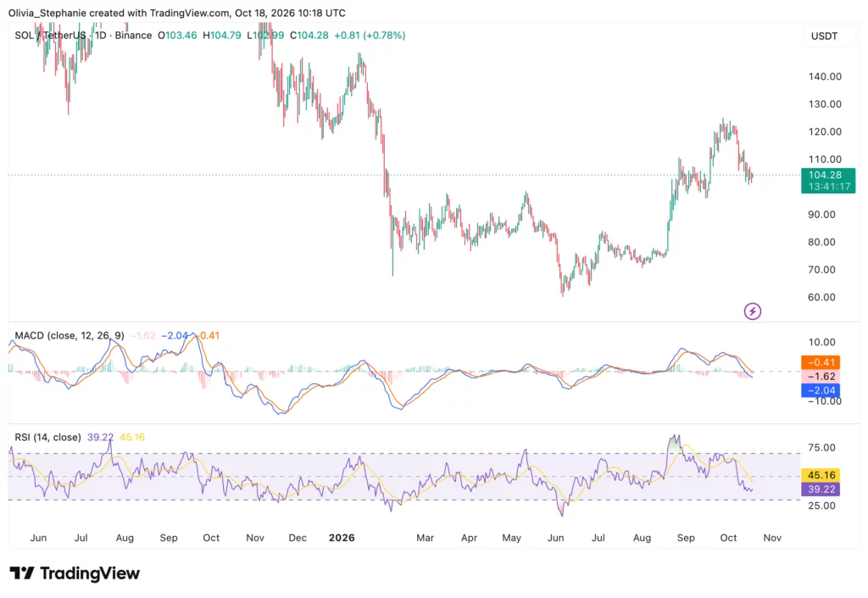Click the 90.00 price axis label
This screenshot has width=868, height=598.
(x=822, y=215)
